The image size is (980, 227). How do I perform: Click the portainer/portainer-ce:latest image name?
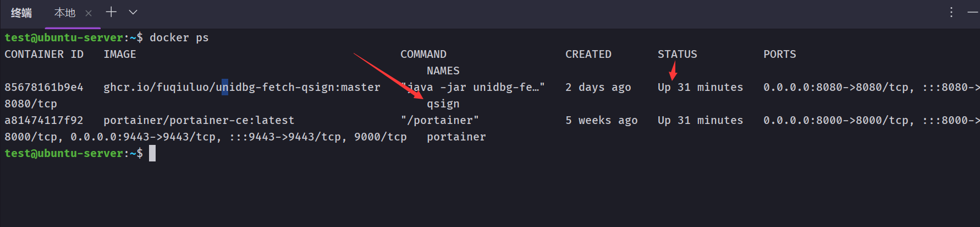(x=199, y=120)
